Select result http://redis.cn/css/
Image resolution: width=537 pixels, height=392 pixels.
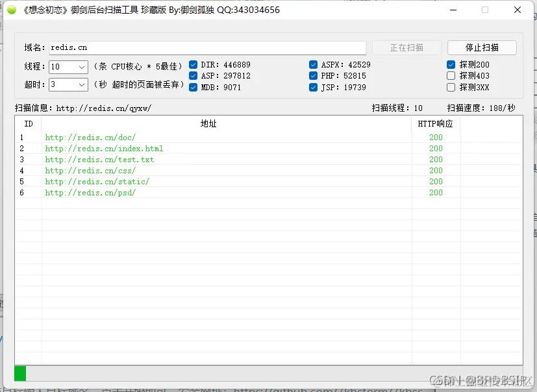90,171
